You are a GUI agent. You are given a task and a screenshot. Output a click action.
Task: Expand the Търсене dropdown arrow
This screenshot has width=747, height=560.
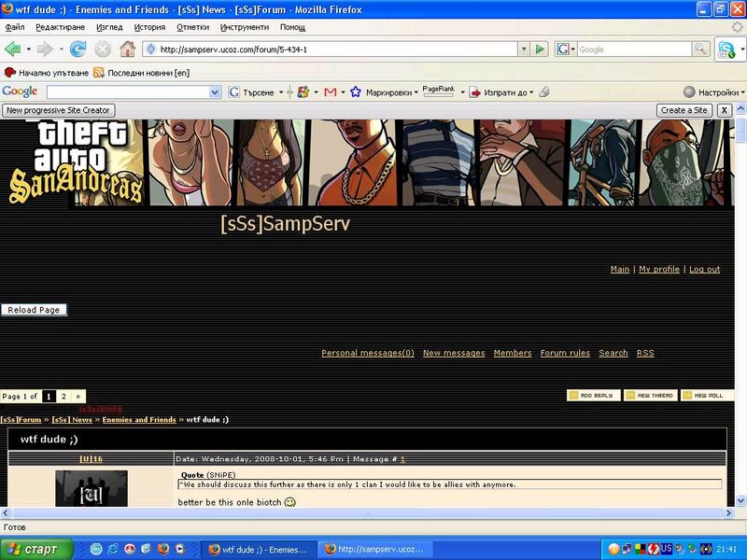[x=281, y=91]
